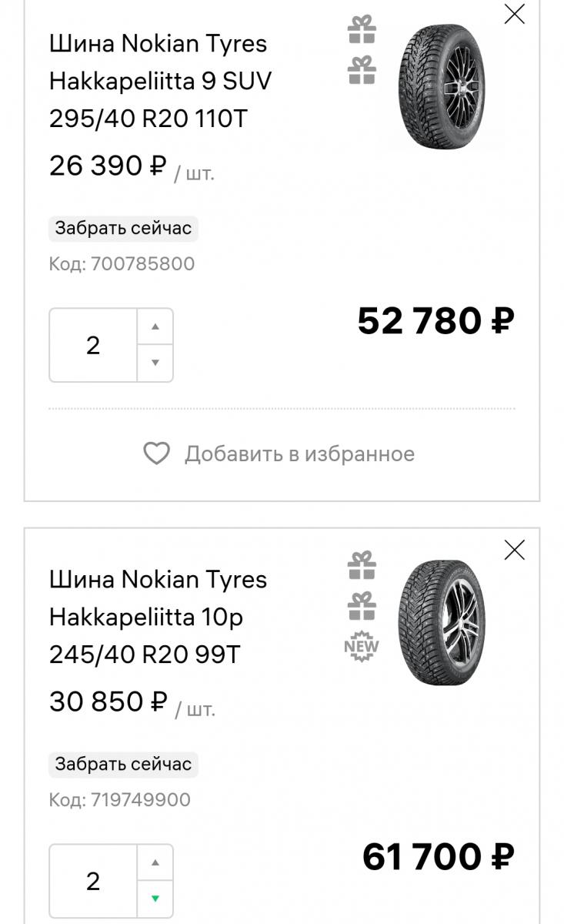Increase quantity of Hakkapeliitta 9 SUV tires

(x=155, y=326)
